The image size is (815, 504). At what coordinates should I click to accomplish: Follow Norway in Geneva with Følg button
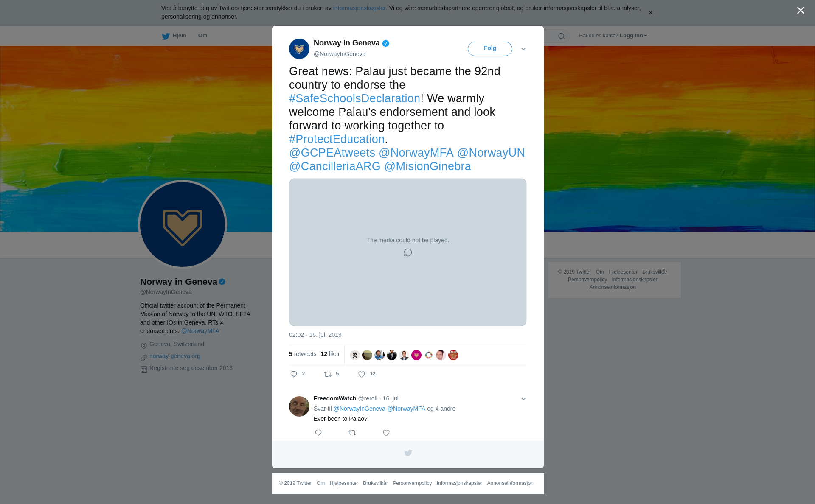[490, 49]
